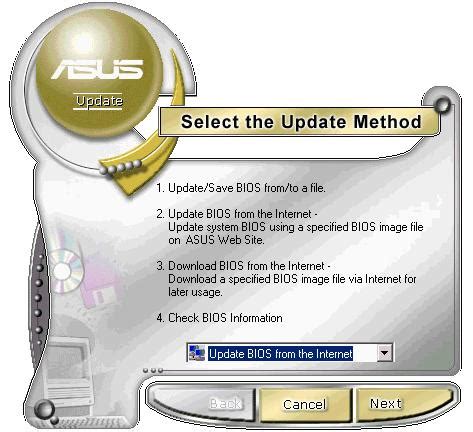Click the greyed-out Back button
The image size is (473, 432).
[225, 404]
